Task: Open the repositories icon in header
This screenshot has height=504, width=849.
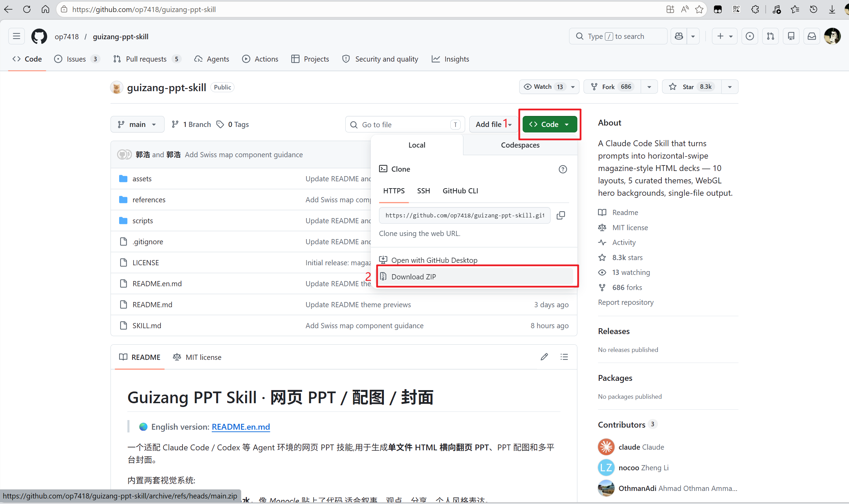Action: coord(791,36)
